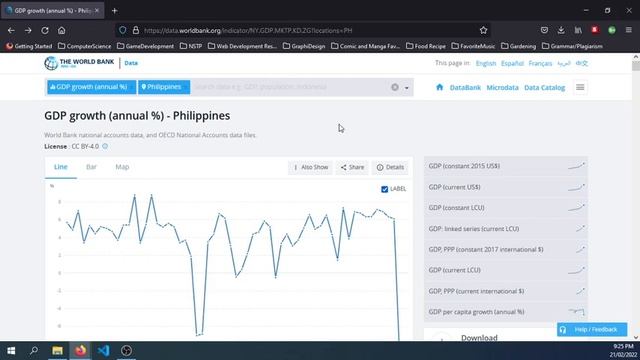The image size is (640, 360).
Task: Click the green extension icon in toolbar
Action: point(612,30)
